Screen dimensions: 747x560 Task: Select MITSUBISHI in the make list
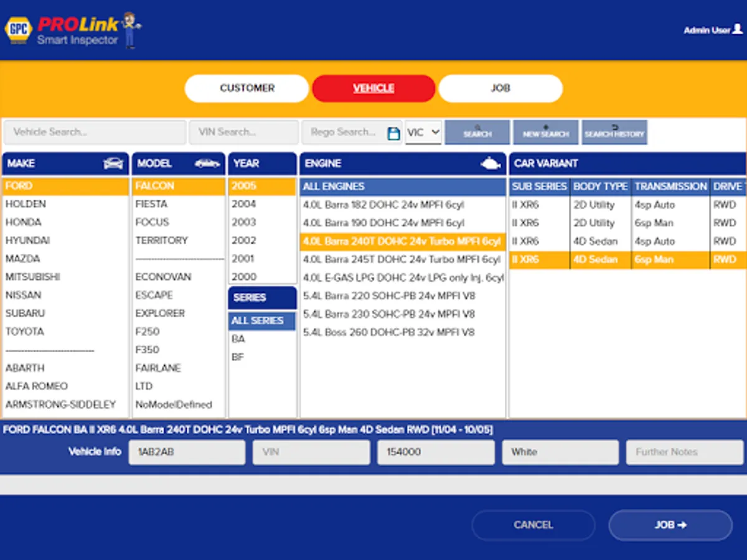click(x=65, y=277)
